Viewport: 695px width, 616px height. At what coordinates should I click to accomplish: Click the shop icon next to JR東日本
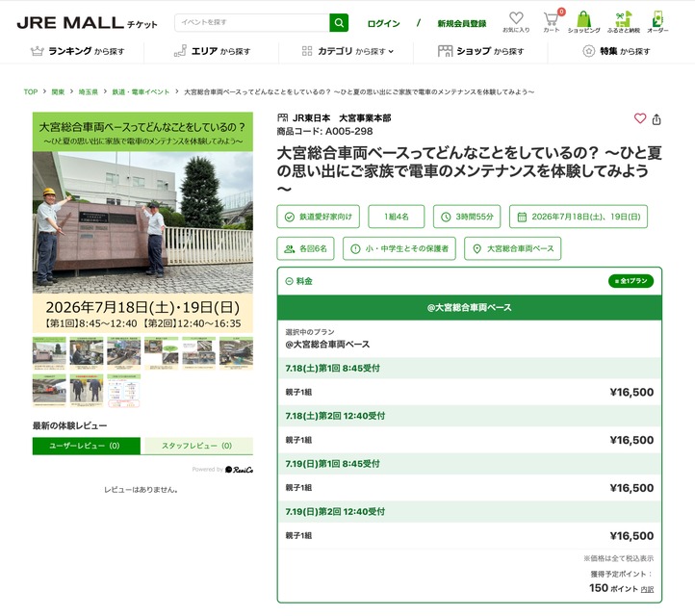point(282,117)
